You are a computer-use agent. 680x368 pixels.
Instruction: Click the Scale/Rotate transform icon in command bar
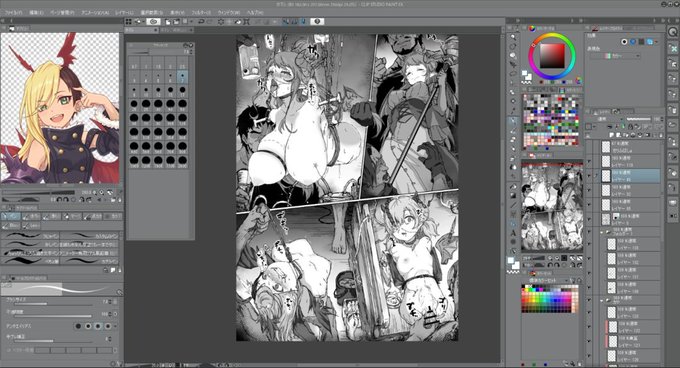coord(246,21)
